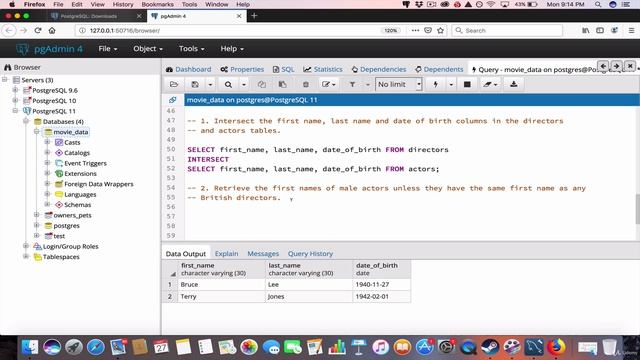Move panel tabs left with arrow button
This screenshot has height=360, width=640.
point(603,66)
